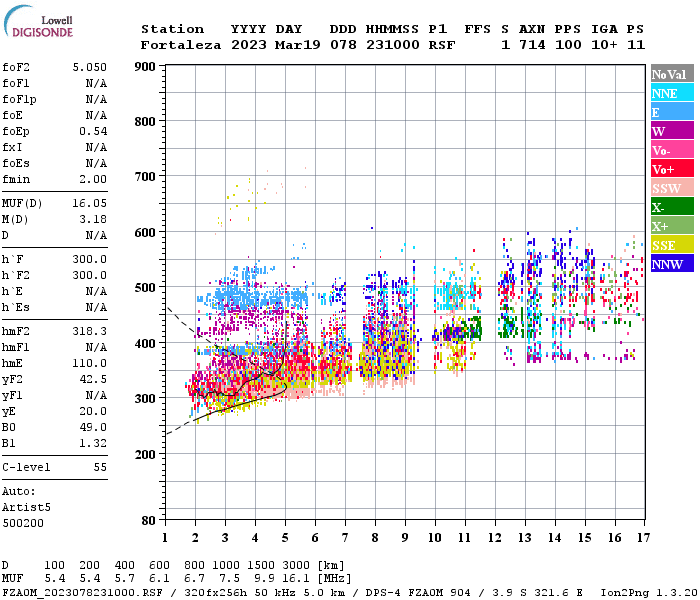Screen dimensions: 700x600
Task: Click the 600 km y-axis label
Action: (x=145, y=233)
